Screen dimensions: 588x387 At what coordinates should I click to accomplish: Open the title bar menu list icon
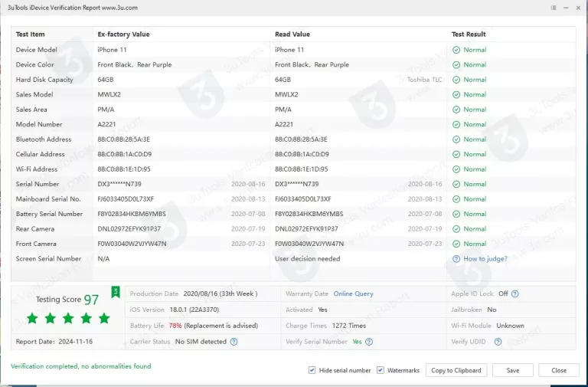(554, 8)
